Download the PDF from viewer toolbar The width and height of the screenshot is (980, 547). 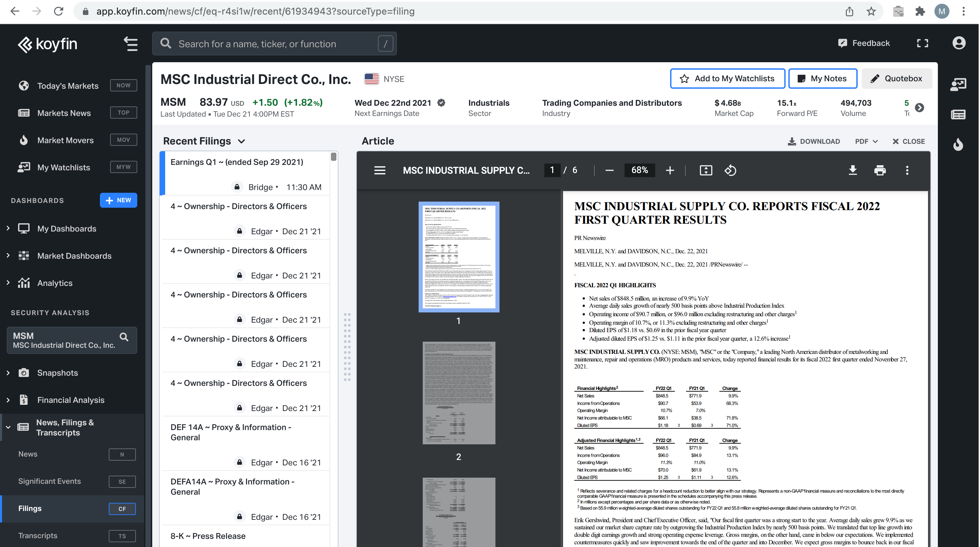[853, 170]
